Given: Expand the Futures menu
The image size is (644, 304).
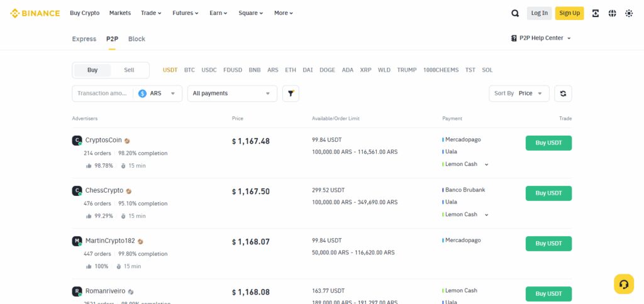Looking at the screenshot, I should [186, 13].
